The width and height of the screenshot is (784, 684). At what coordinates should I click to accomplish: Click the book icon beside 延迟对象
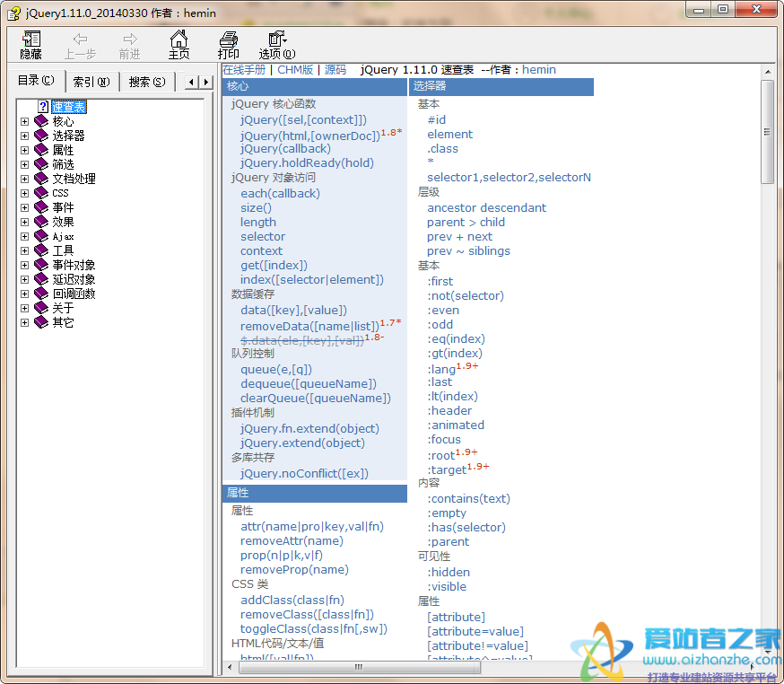41,279
